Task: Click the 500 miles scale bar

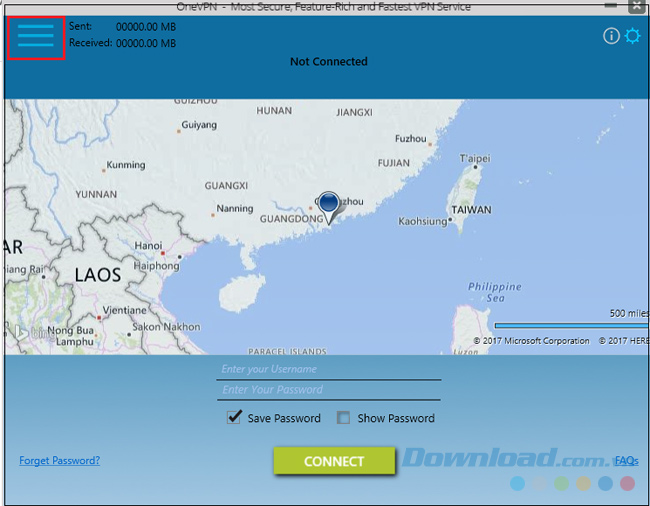Action: tap(572, 326)
